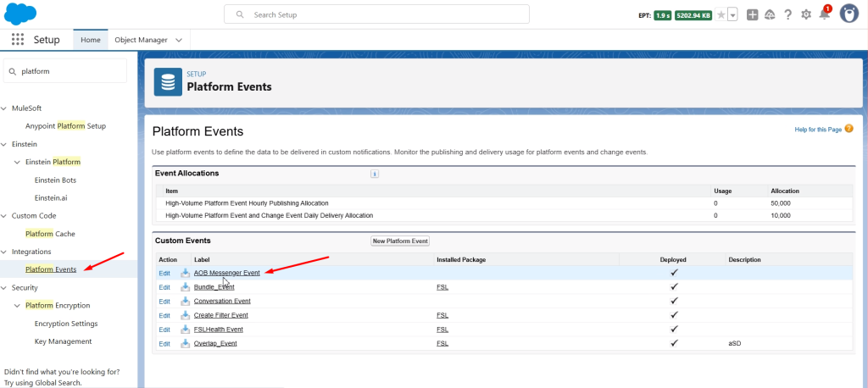Open the AOB Messenger Event link
868x388 pixels.
point(226,273)
